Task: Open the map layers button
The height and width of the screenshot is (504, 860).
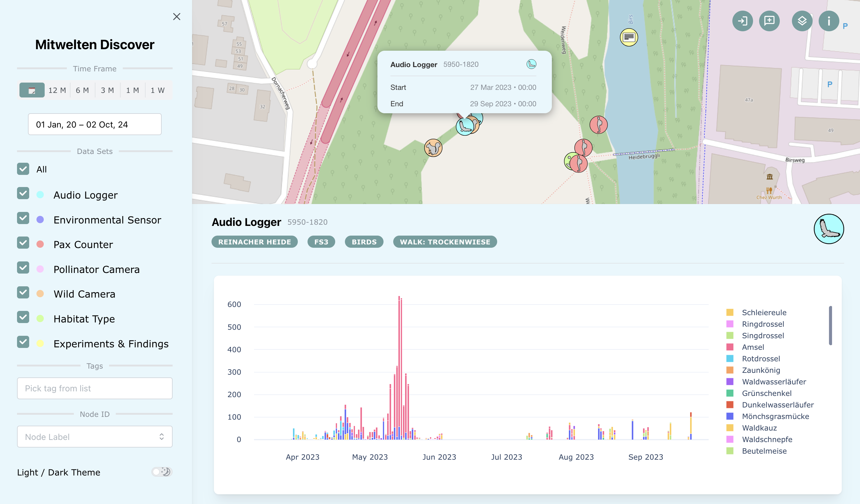Action: pos(802,21)
